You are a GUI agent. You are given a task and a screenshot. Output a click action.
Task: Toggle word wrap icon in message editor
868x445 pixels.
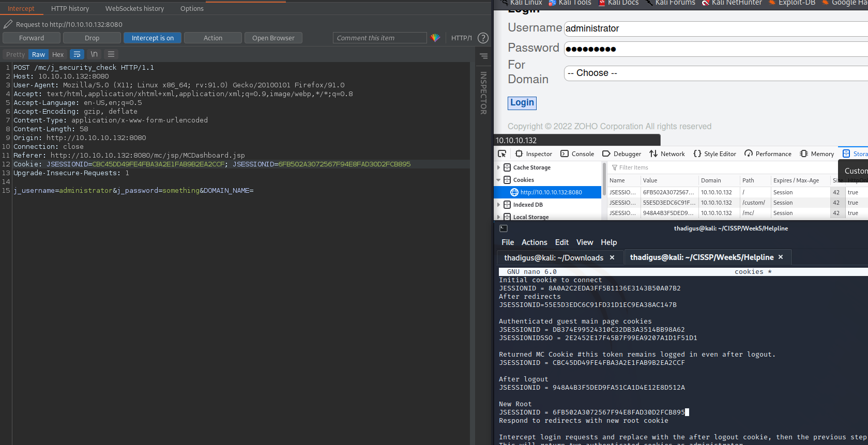tap(77, 54)
